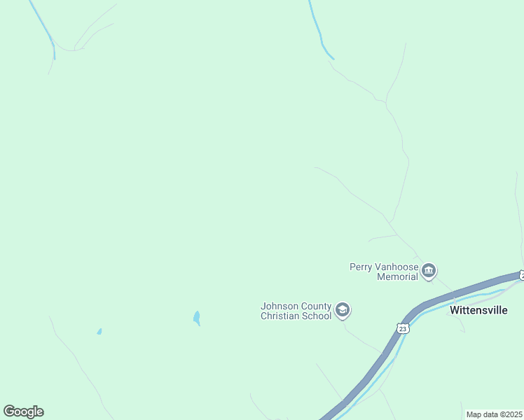The image size is (524, 420).
Task: Click the road leading south from Johnson County Christian School
Action: point(363,341)
